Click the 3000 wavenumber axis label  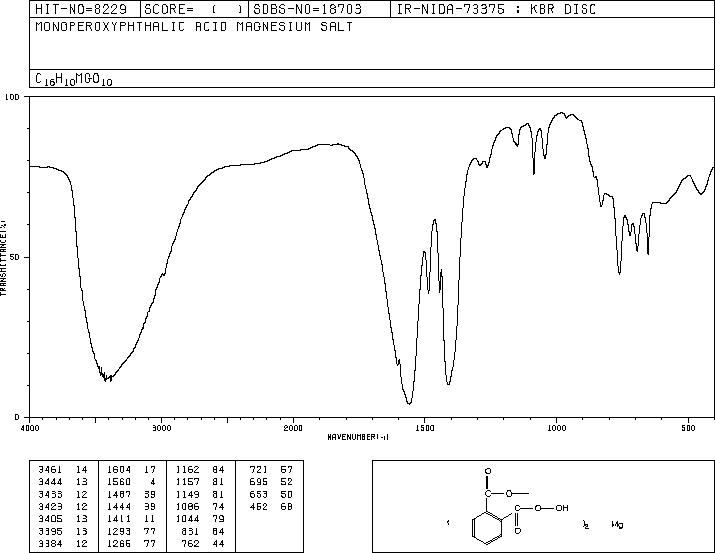(x=161, y=428)
